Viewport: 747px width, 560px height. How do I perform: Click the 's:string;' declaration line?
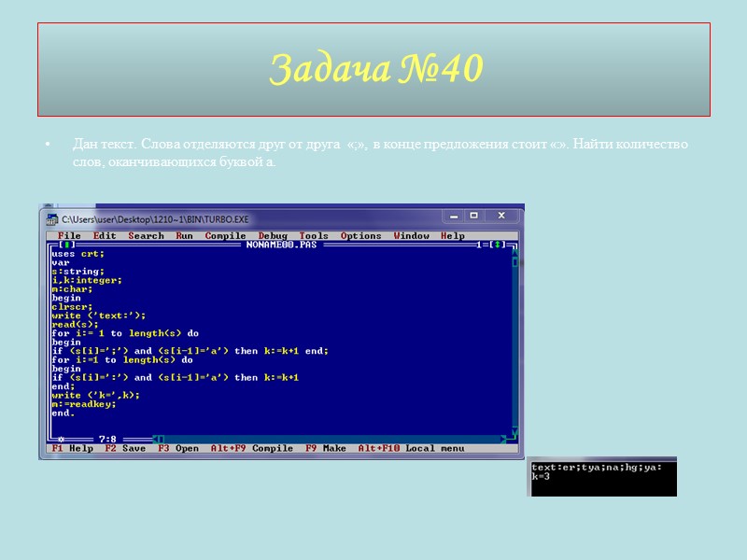click(x=78, y=272)
